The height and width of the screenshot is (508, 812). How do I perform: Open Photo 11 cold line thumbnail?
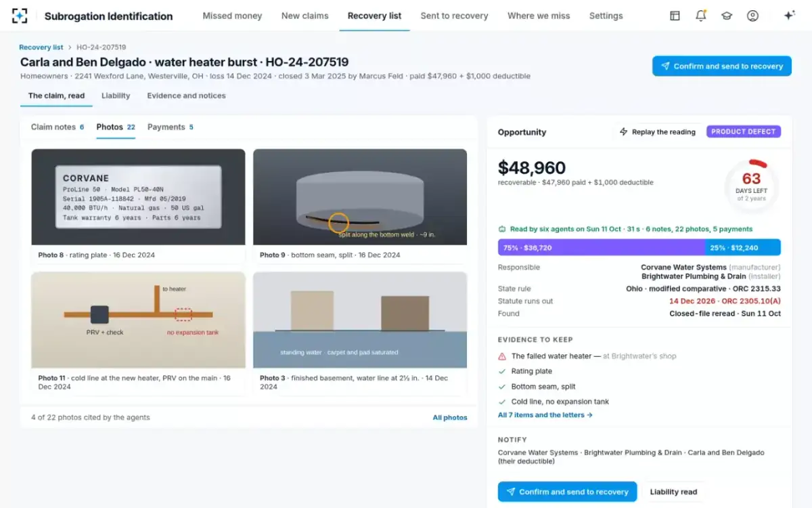pos(138,320)
